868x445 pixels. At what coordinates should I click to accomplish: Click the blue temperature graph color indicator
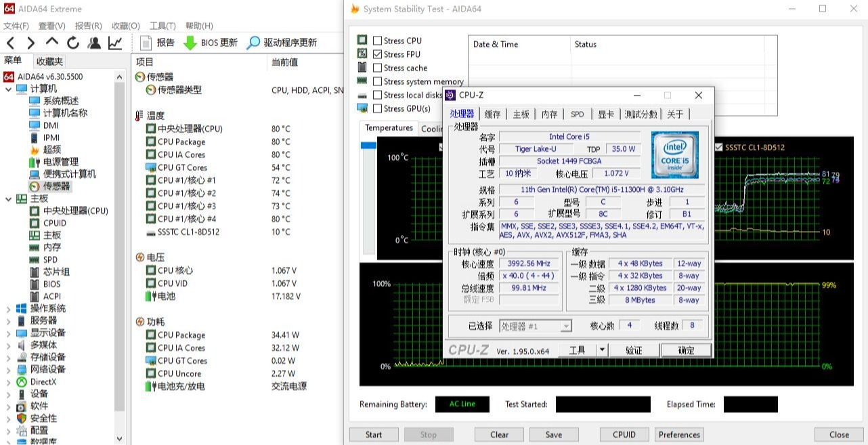pos(368,146)
